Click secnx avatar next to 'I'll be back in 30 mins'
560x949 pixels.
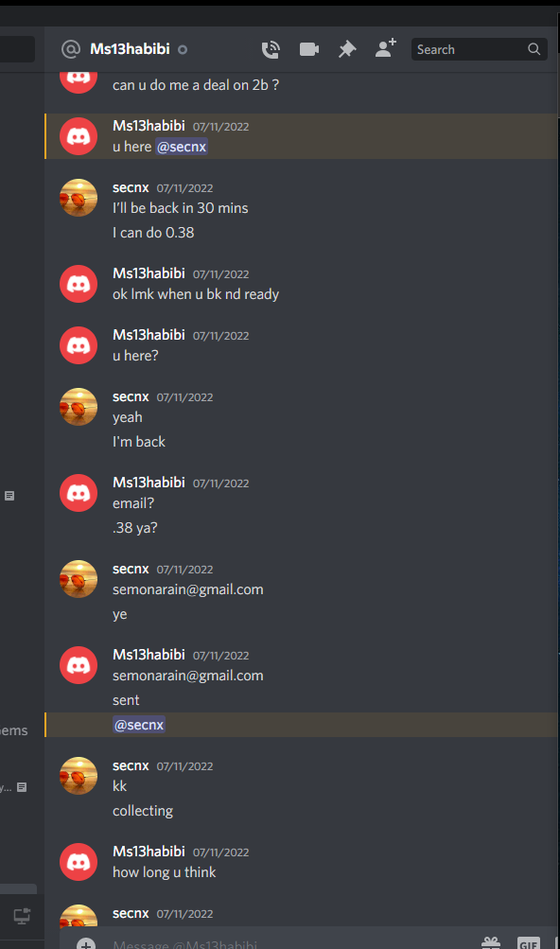coord(79,198)
